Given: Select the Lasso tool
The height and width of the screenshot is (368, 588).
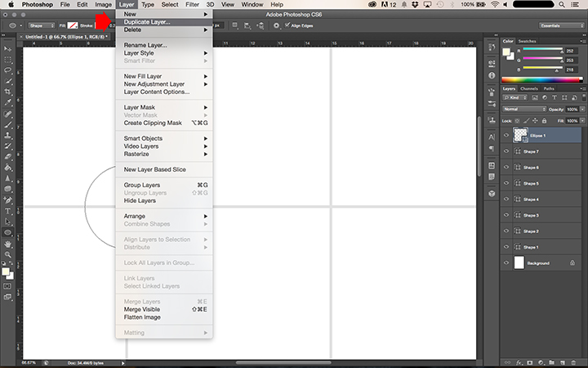Looking at the screenshot, I should [x=7, y=70].
